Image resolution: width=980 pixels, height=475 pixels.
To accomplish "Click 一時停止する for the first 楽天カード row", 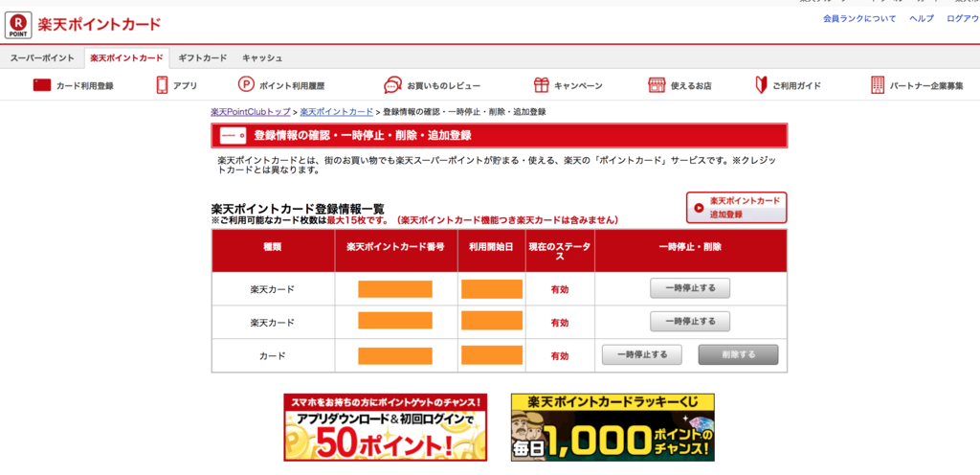I will coord(690,289).
